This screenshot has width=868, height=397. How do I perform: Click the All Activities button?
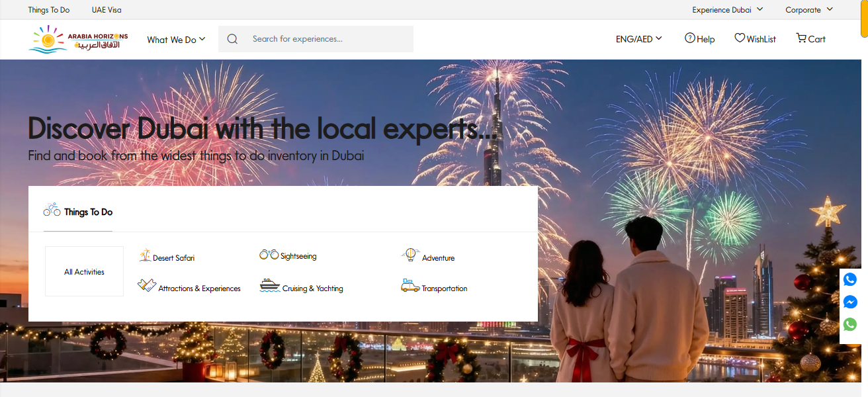coord(84,272)
